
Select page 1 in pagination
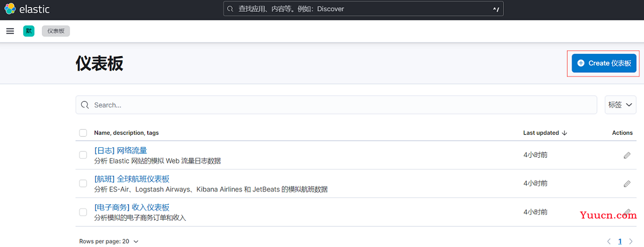click(620, 241)
